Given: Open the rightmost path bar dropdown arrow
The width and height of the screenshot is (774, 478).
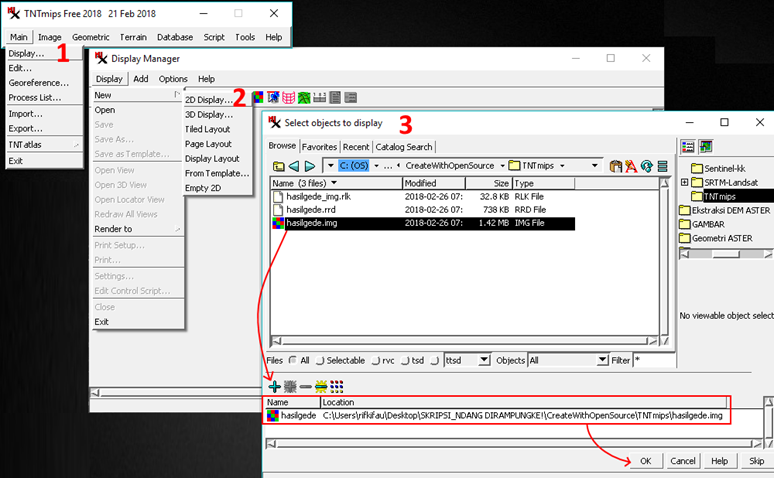Looking at the screenshot, I should [595, 166].
